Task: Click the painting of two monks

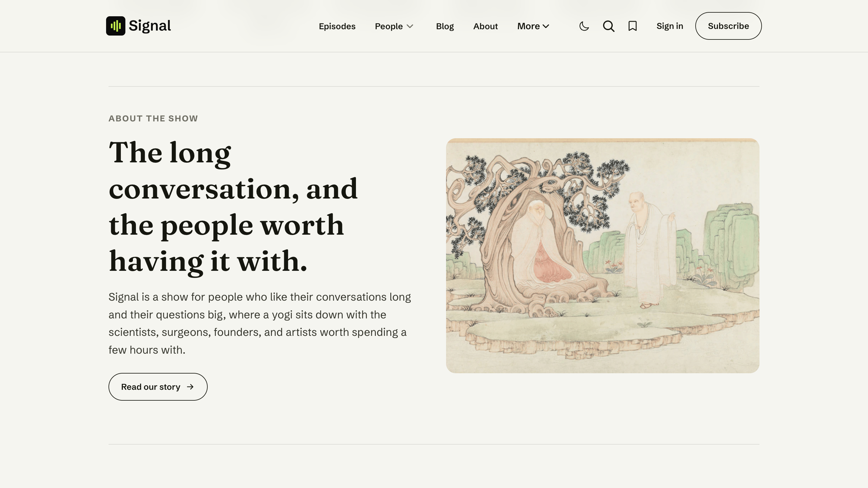Action: (602, 256)
